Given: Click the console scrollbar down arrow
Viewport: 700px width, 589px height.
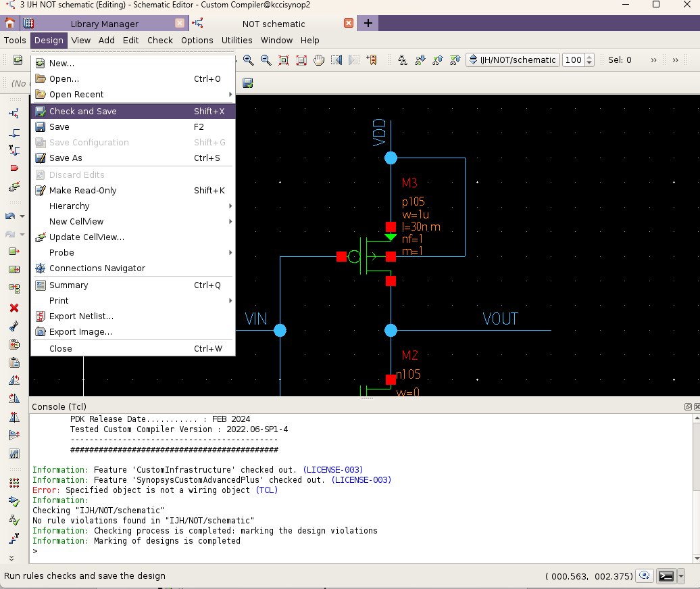Looking at the screenshot, I should tap(697, 559).
